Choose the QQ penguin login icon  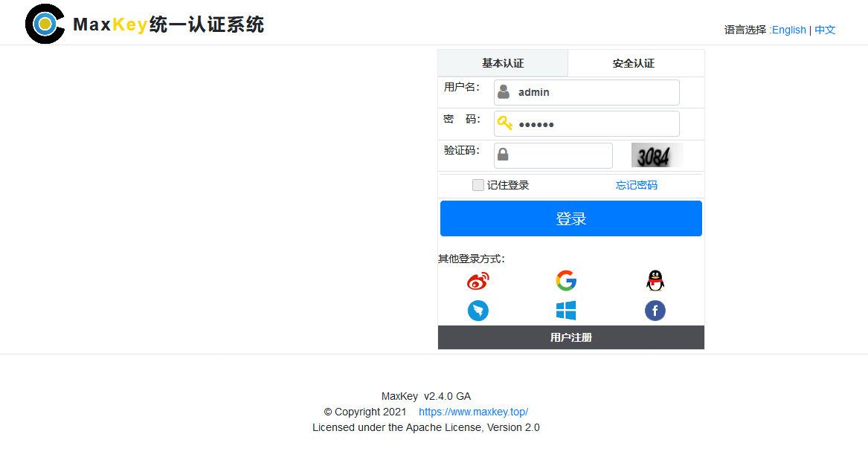coord(655,281)
